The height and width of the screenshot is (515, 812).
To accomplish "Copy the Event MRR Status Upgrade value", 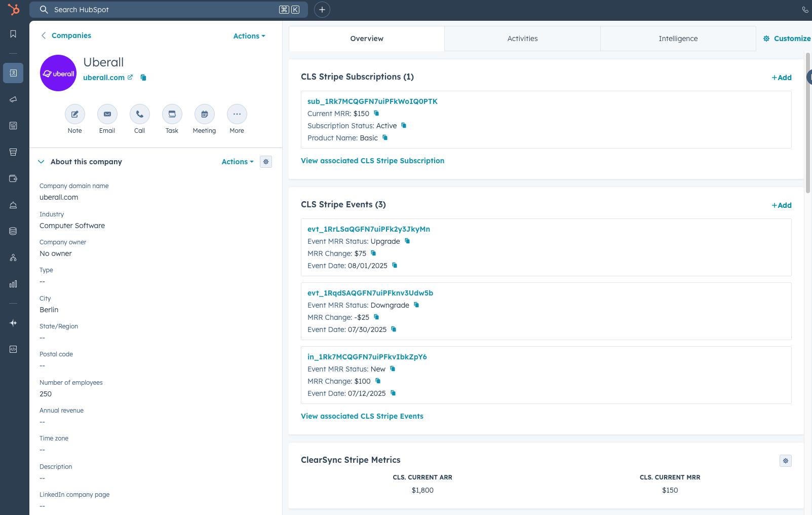I will point(407,241).
